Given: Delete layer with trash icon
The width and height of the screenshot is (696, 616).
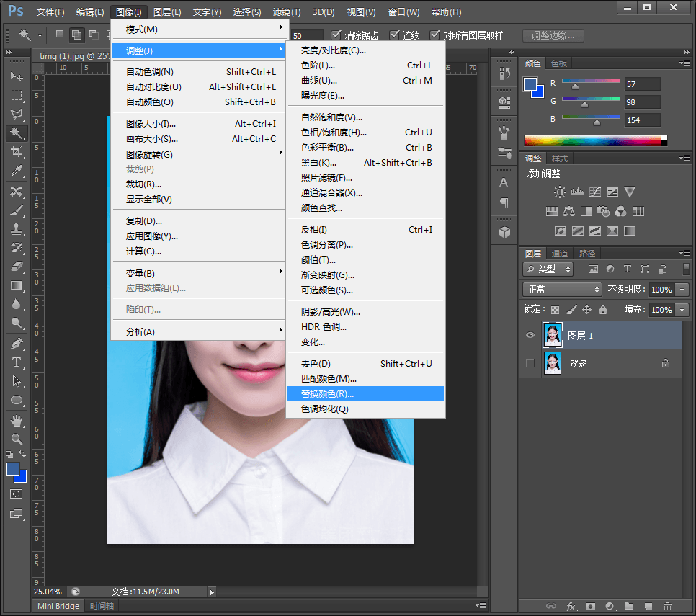Looking at the screenshot, I should pos(667,606).
